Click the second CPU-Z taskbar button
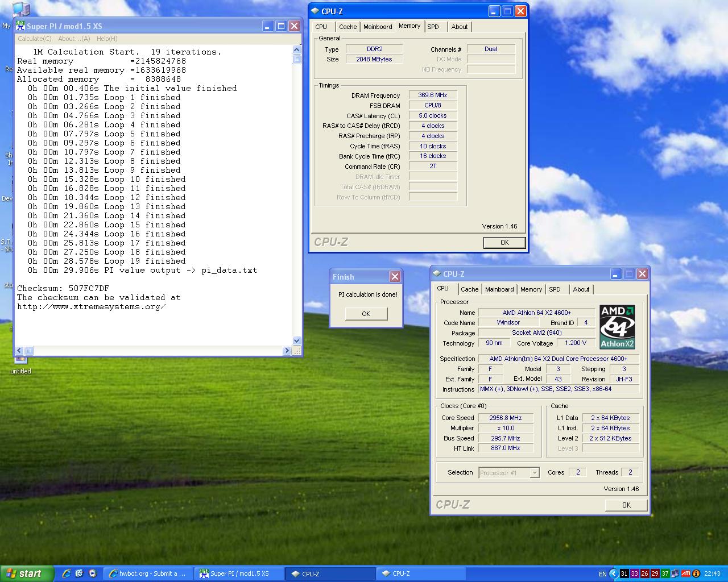 click(421, 573)
